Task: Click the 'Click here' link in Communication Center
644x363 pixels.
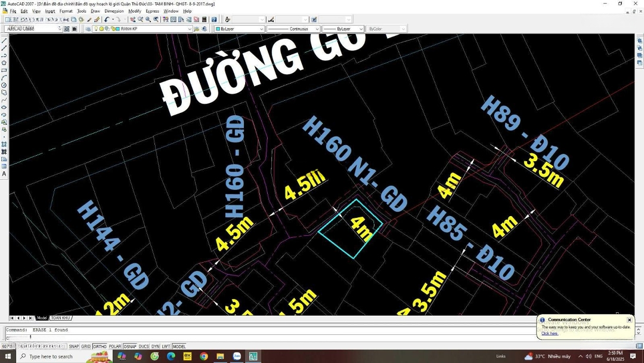Action: 549,333
